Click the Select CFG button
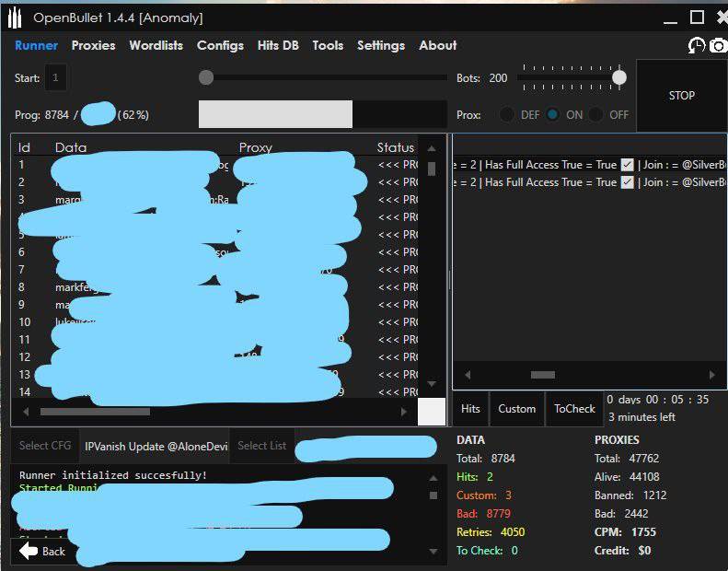The height and width of the screenshot is (571, 728). pos(45,446)
